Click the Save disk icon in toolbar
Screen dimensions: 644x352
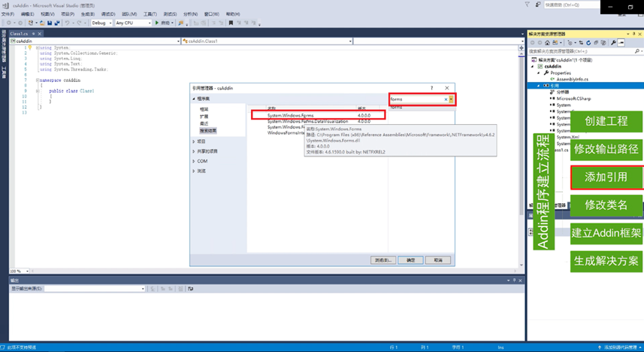click(50, 23)
